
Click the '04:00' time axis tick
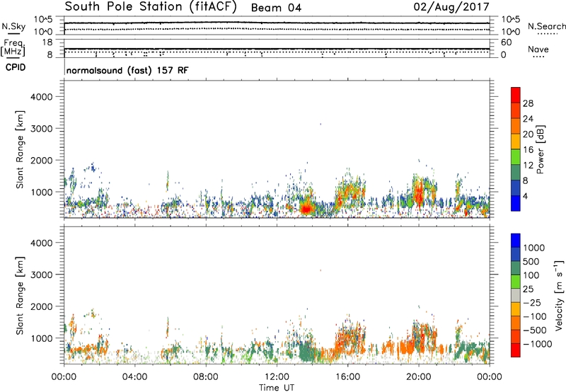coord(135,377)
